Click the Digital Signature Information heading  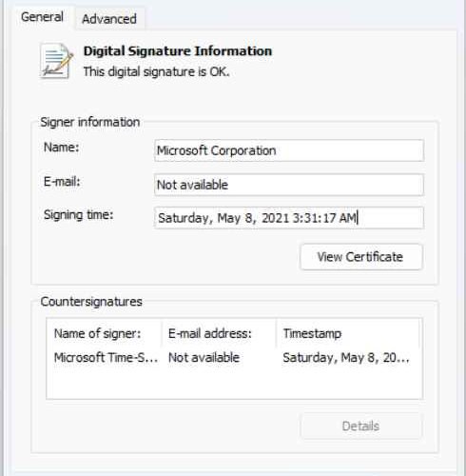[178, 51]
